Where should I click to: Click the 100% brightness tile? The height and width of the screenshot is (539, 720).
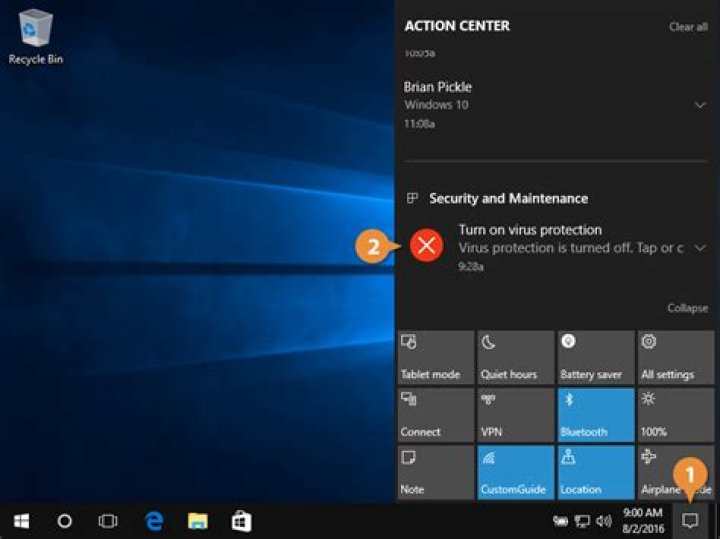point(676,415)
